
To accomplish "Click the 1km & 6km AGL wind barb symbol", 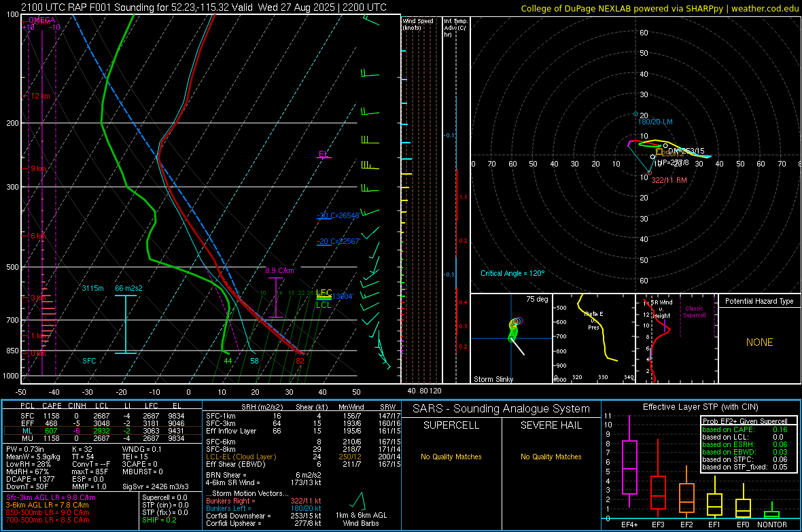I will click(x=357, y=500).
